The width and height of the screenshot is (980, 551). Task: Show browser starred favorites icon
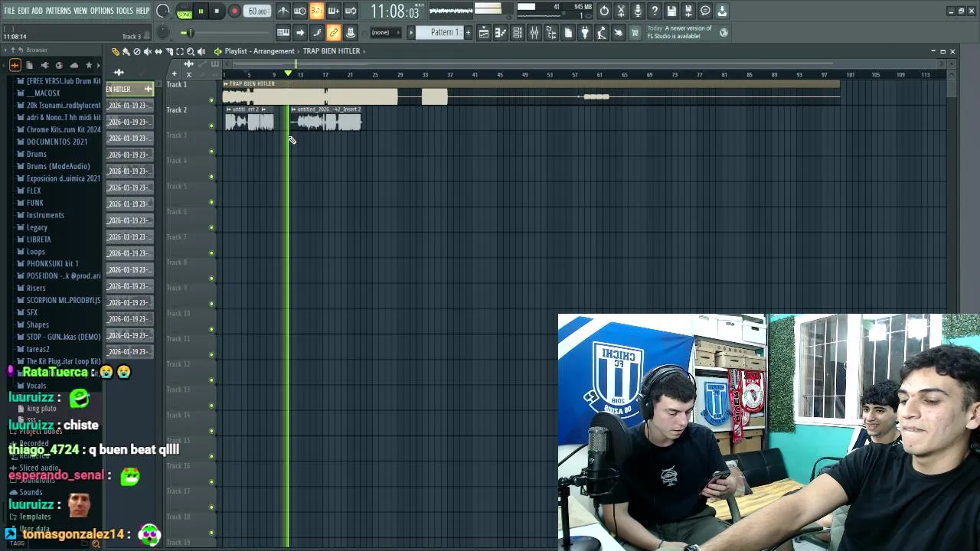89,65
